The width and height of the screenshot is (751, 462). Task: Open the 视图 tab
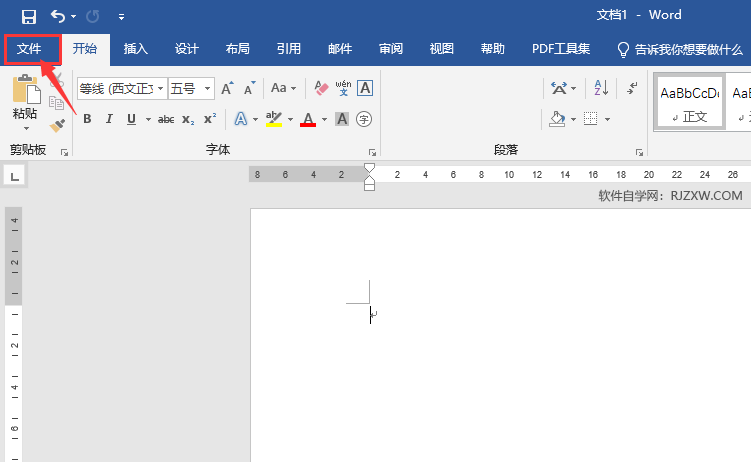point(442,49)
